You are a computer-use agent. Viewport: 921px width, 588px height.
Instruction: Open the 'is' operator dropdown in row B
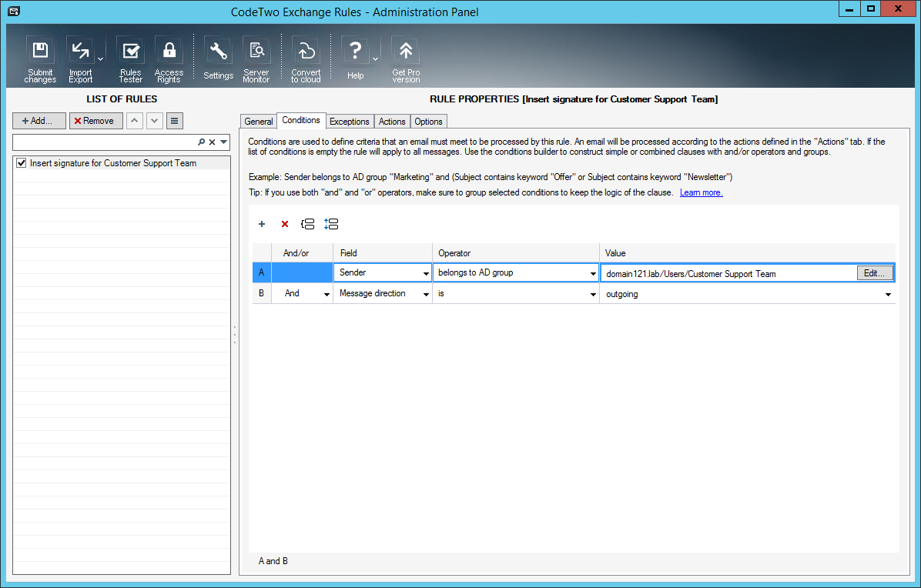point(593,294)
